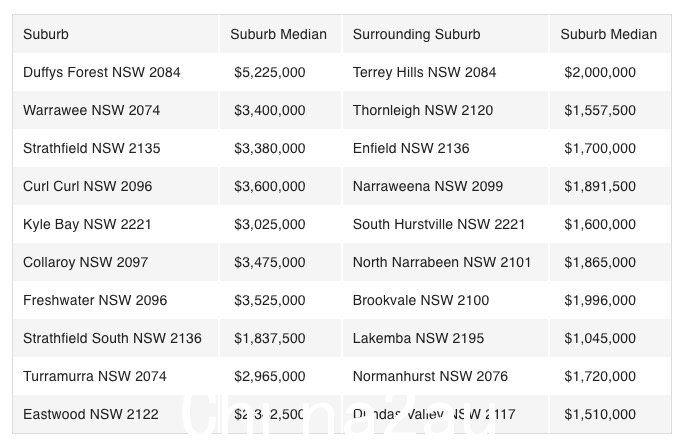The width and height of the screenshot is (678, 443).
Task: Select the Warrawee NSW 2074 row
Action: pos(342,110)
